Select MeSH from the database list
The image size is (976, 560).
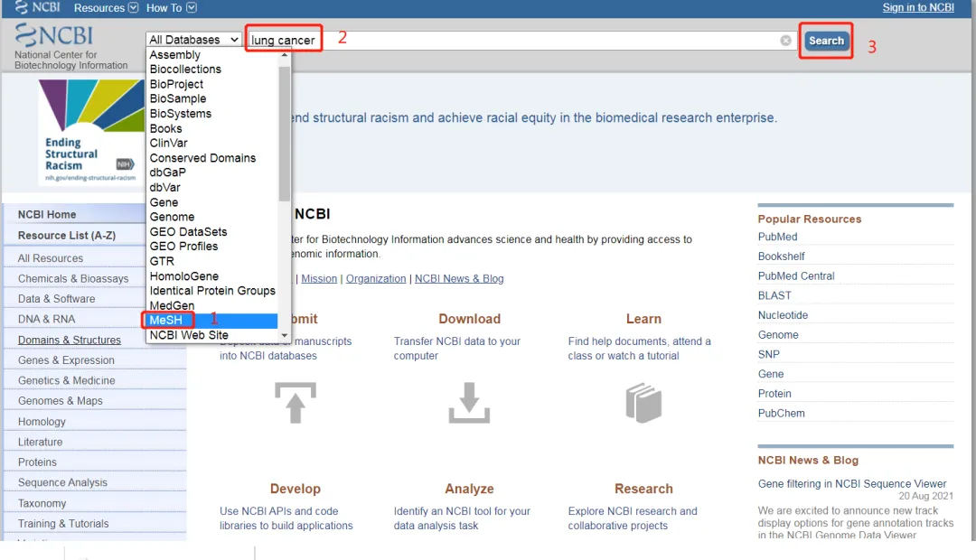(211, 320)
